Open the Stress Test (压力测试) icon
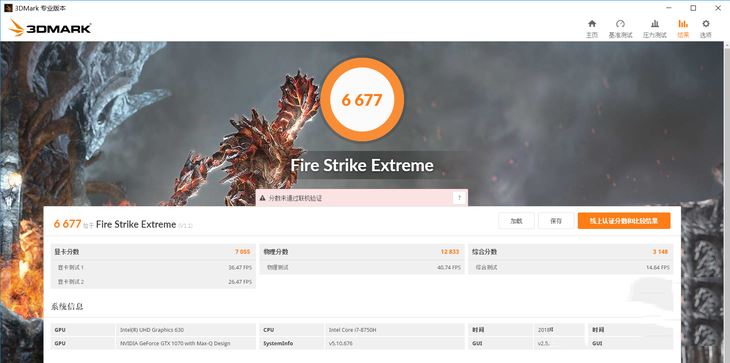730x363 pixels. 655,24
